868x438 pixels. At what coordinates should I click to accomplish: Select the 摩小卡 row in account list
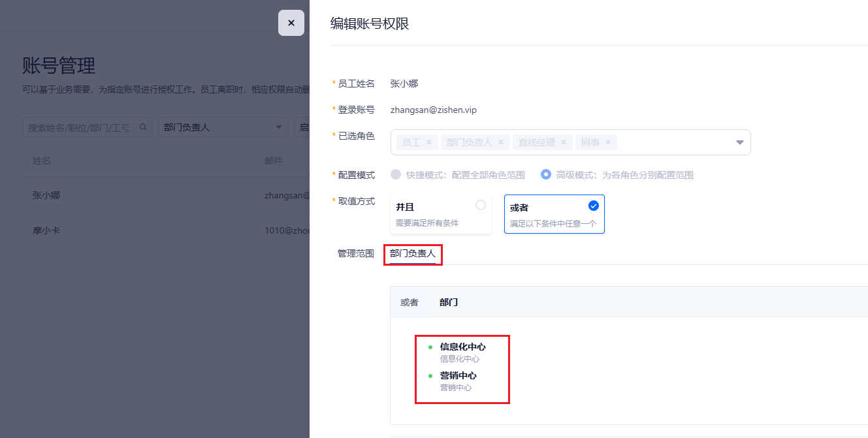pyautogui.click(x=46, y=231)
